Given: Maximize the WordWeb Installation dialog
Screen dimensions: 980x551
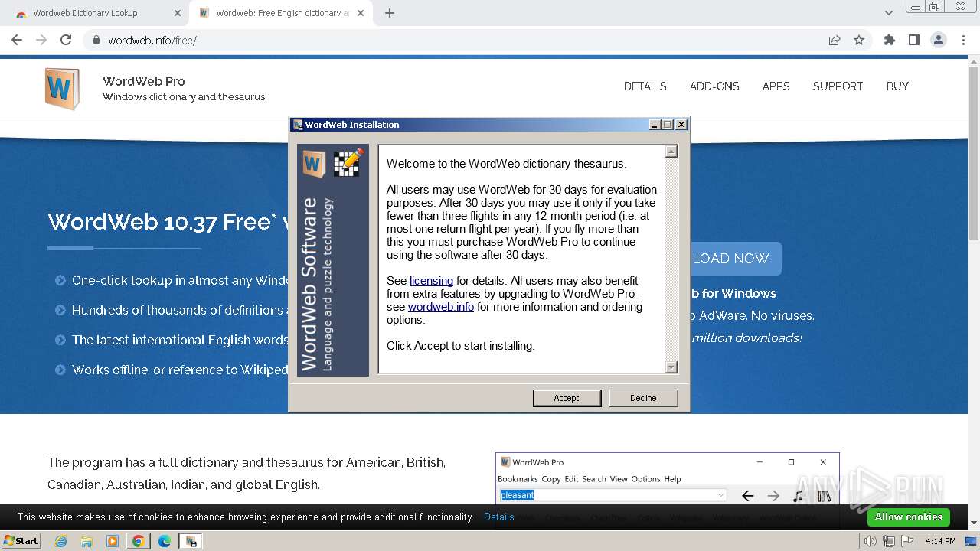Looking at the screenshot, I should pos(668,125).
